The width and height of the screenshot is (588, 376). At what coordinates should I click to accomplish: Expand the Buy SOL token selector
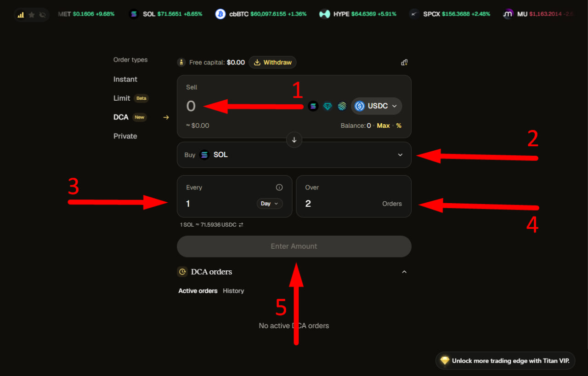tap(294, 155)
